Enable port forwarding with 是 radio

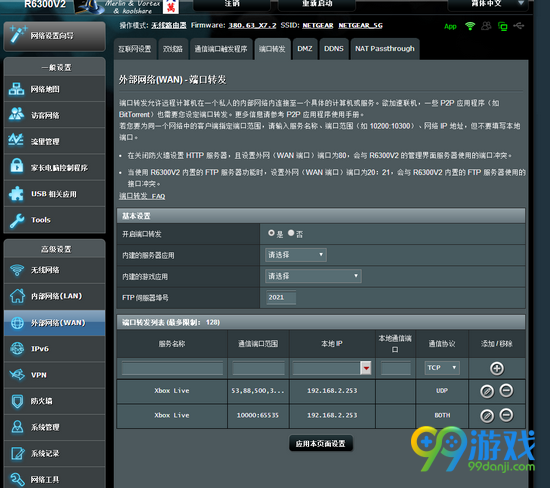(271, 233)
